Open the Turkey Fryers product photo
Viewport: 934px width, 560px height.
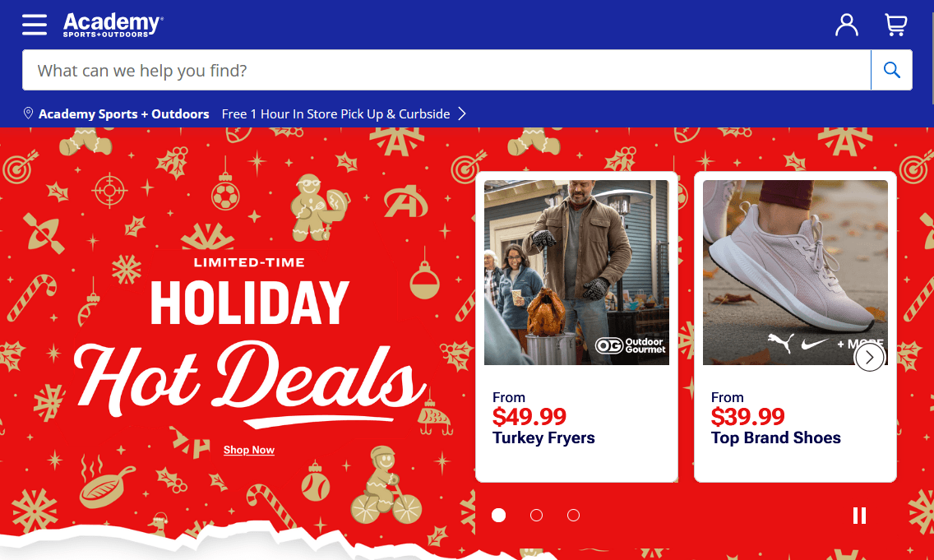[576, 272]
